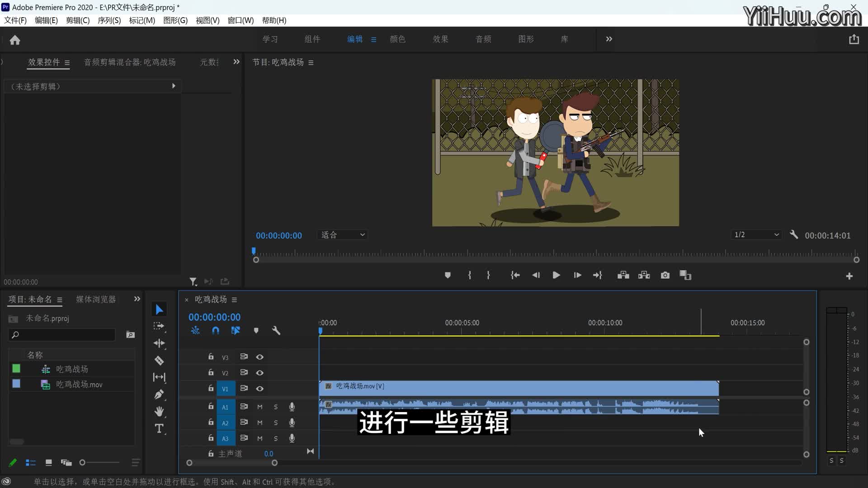
Task: Select 吃鸡战场.mov in project panel
Action: 79,385
